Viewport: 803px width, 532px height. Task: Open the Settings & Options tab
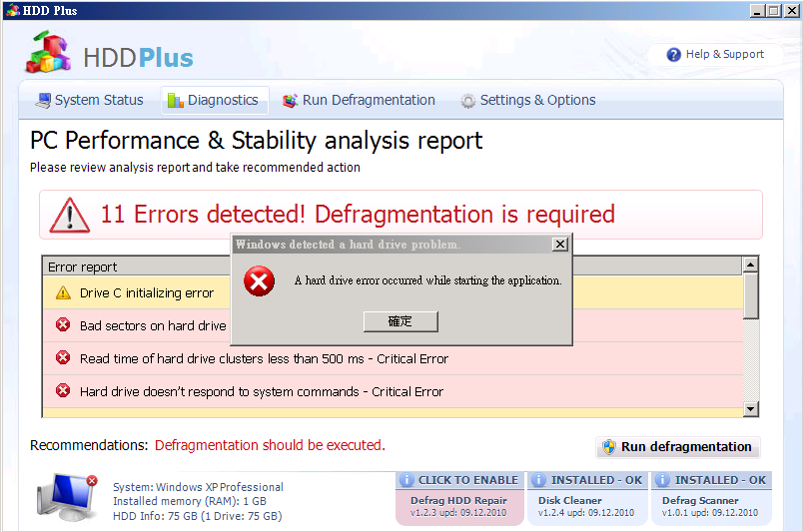coord(527,101)
